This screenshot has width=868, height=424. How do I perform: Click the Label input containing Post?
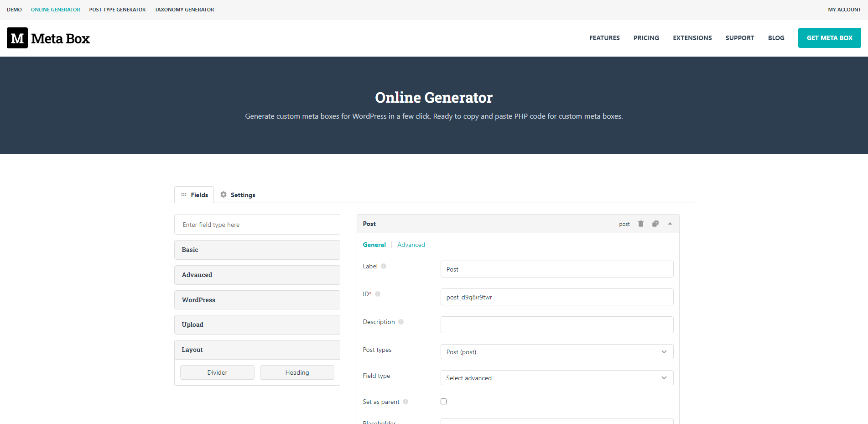click(557, 269)
